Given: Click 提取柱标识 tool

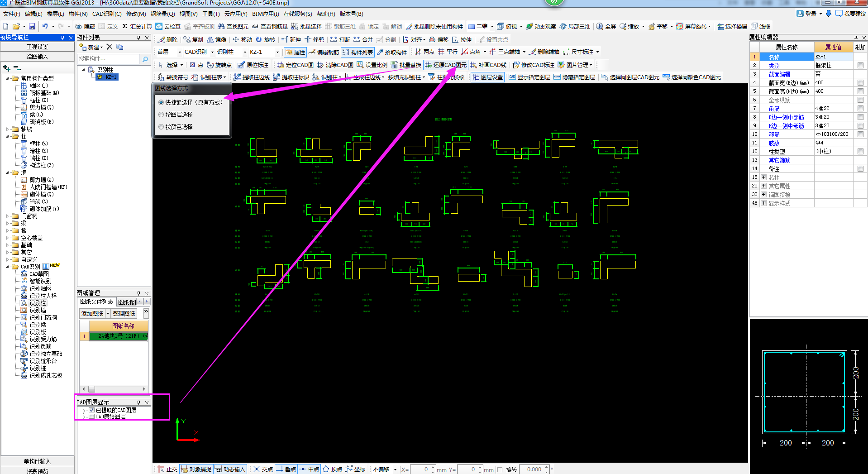Looking at the screenshot, I should pos(291,77).
